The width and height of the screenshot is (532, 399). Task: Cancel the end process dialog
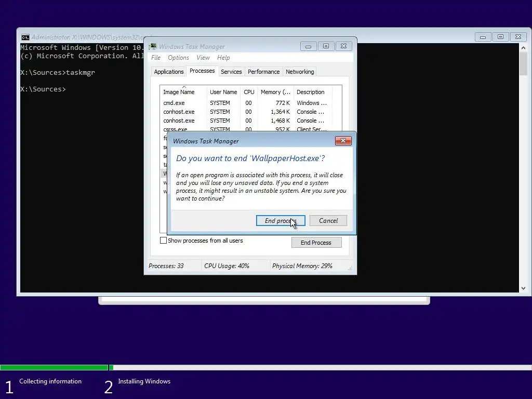tap(328, 220)
